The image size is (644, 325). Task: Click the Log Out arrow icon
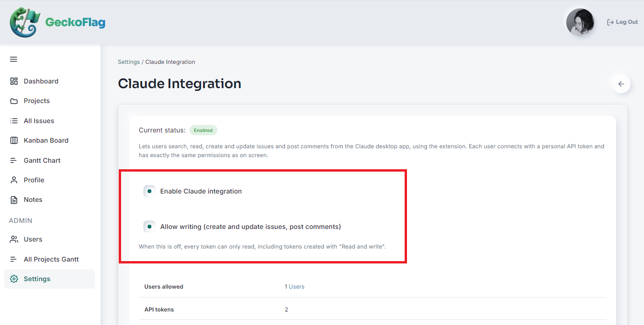pyautogui.click(x=610, y=22)
